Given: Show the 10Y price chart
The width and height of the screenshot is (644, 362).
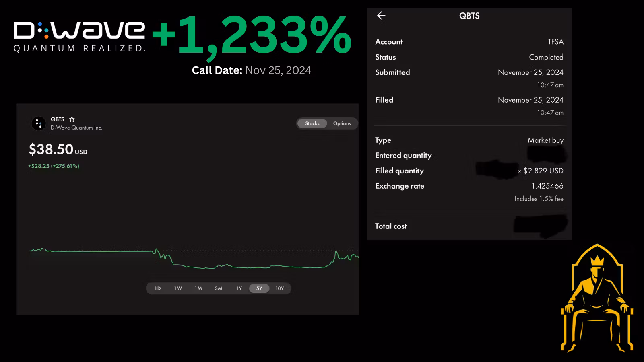Looking at the screenshot, I should click(x=280, y=288).
